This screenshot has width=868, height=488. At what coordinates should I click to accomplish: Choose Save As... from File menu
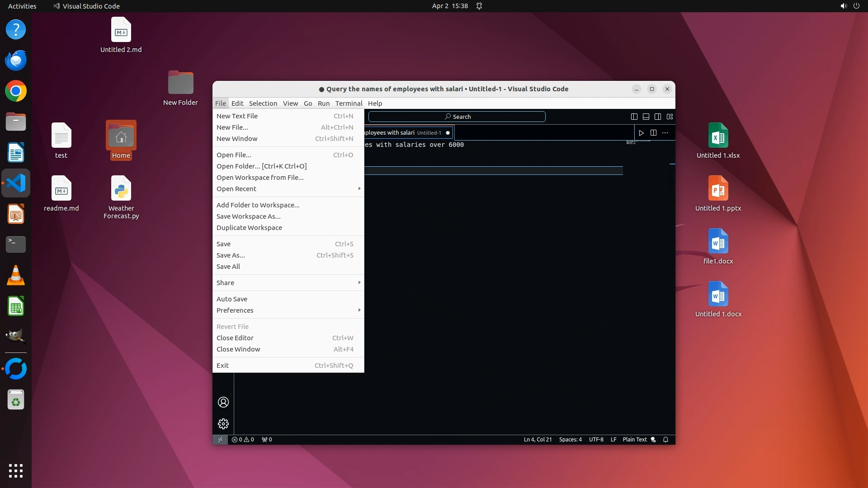231,255
